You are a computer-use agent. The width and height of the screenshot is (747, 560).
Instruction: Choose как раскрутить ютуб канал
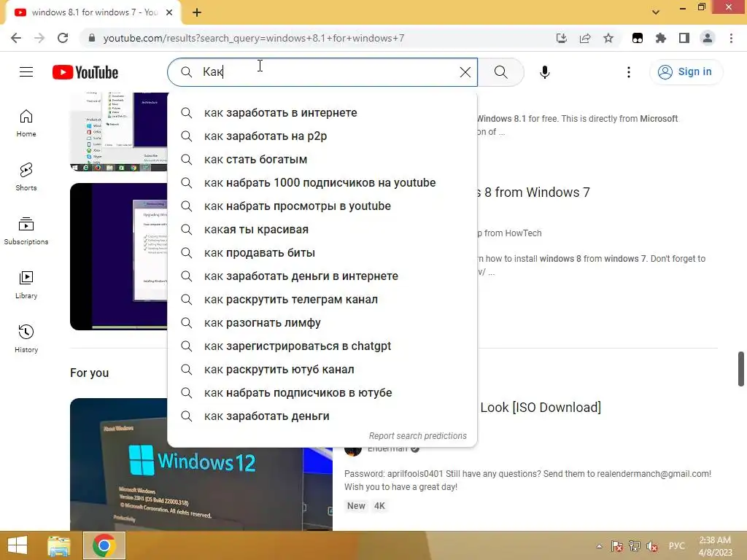click(x=322, y=369)
